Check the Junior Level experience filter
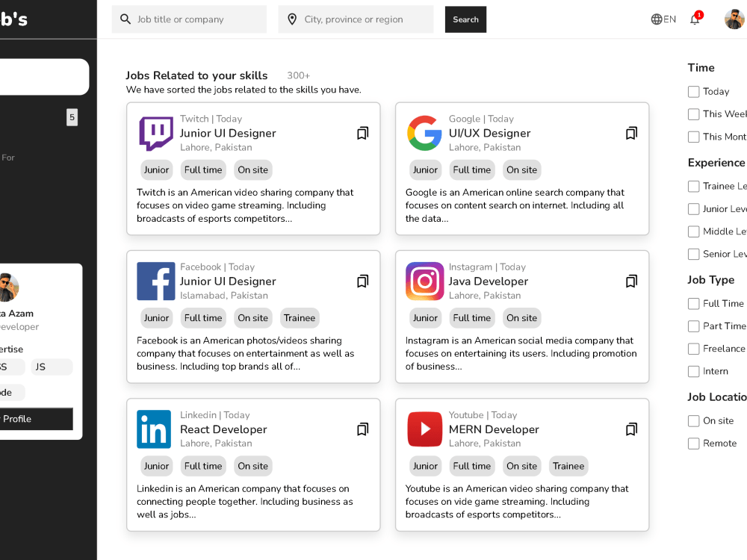This screenshot has height=560, width=747. click(x=694, y=209)
